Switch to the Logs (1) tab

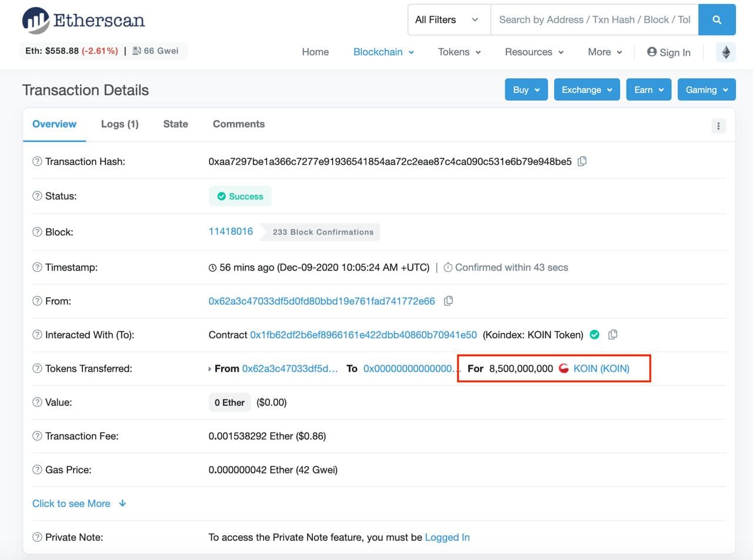point(119,124)
